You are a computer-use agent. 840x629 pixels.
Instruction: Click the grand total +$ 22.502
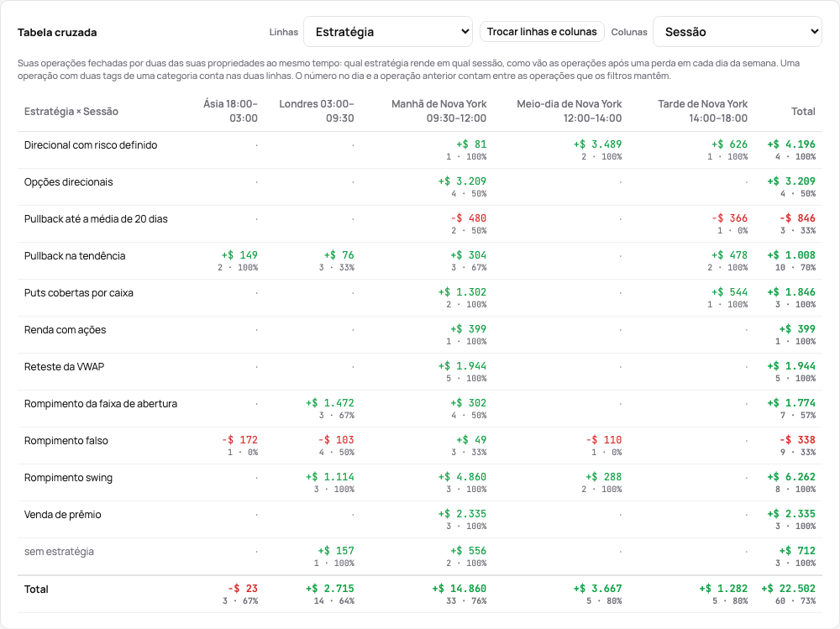click(x=788, y=589)
